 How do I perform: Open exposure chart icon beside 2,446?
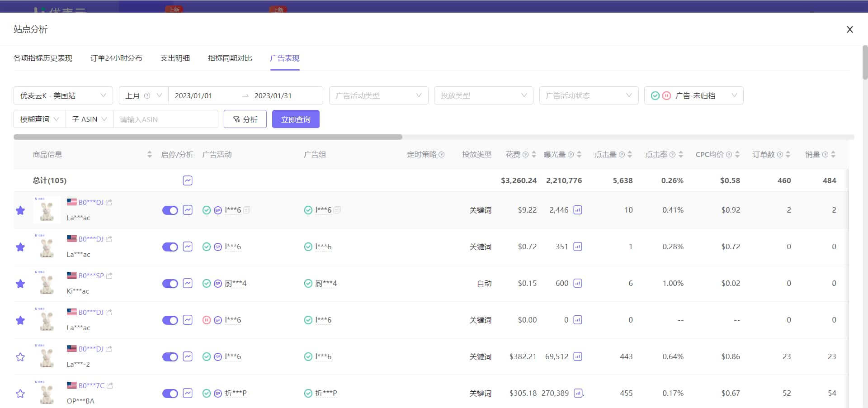(x=578, y=210)
